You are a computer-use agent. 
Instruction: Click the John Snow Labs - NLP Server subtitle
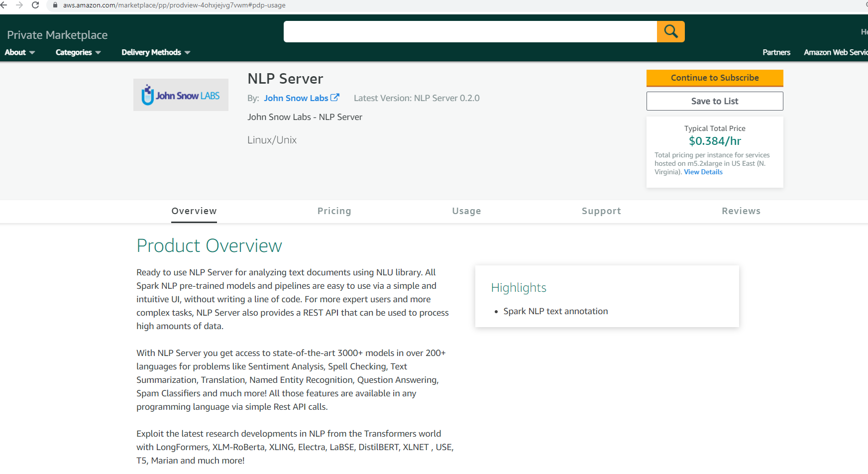pyautogui.click(x=305, y=117)
